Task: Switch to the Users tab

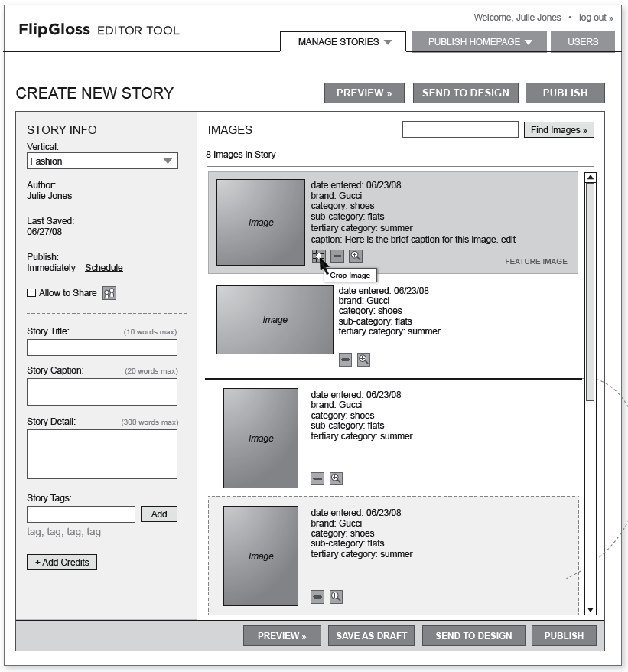Action: tap(583, 42)
